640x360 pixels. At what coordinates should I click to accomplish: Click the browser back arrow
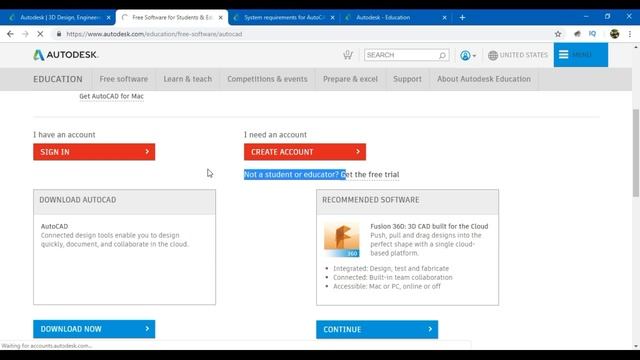pos(10,34)
